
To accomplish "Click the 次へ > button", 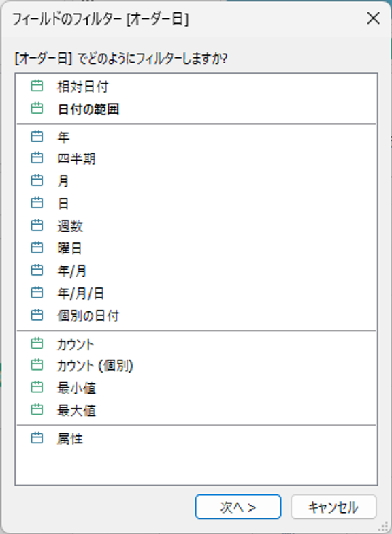I will coord(238,507).
